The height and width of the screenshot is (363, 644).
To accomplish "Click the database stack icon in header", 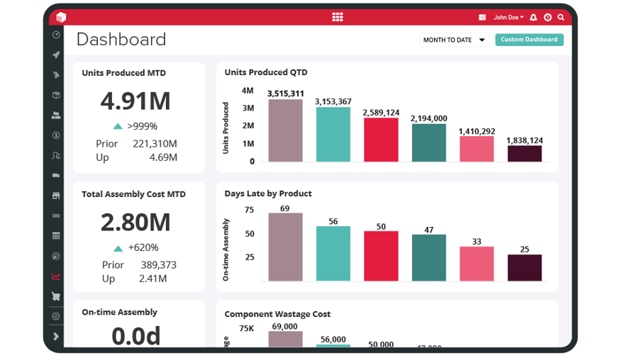I will pos(482,17).
